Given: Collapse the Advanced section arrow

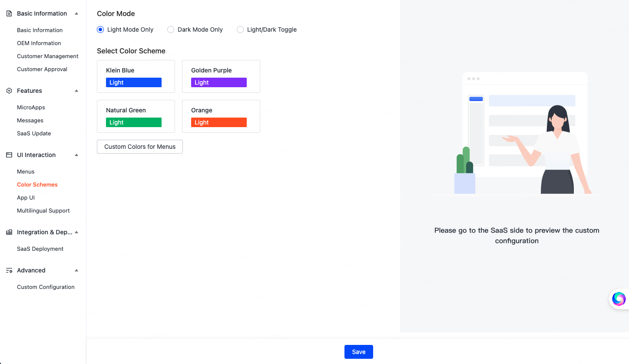Looking at the screenshot, I should (x=76, y=270).
